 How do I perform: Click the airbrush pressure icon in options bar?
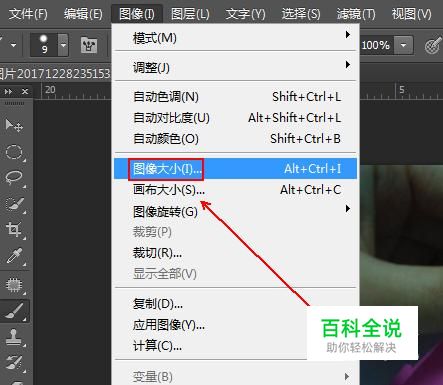click(x=433, y=45)
